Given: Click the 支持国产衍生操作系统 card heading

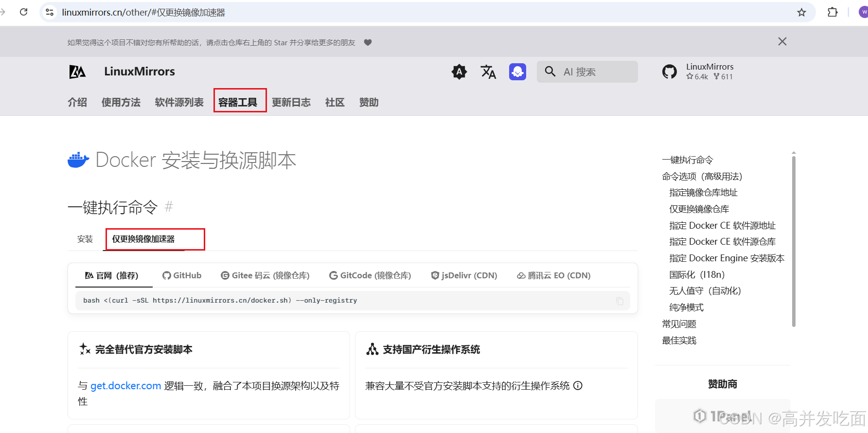Looking at the screenshot, I should 431,349.
